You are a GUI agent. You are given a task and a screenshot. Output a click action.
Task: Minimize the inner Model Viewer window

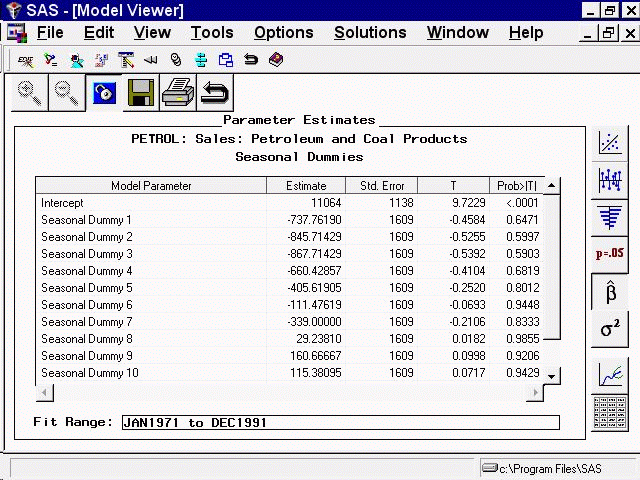588,33
